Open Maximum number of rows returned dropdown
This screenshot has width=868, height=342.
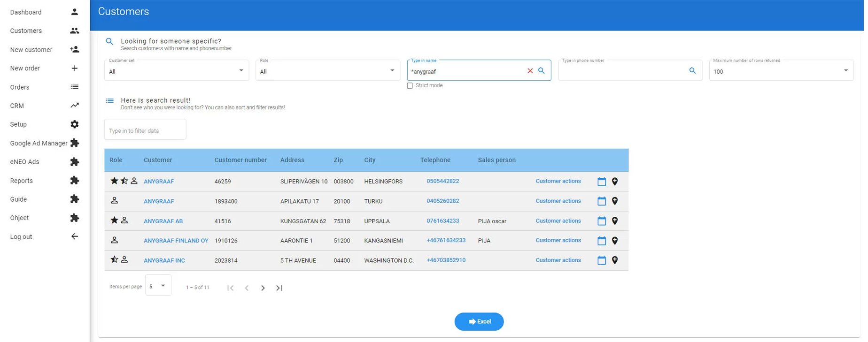tap(781, 71)
